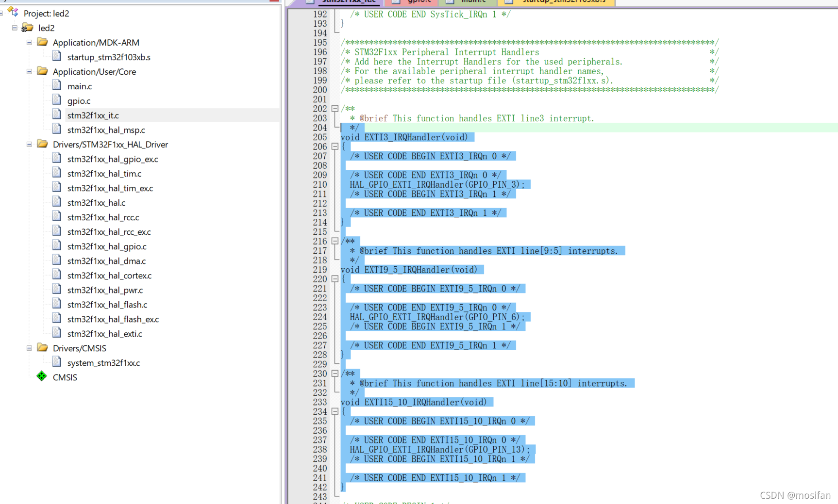This screenshot has width=838, height=504.
Task: Click line number 204 in the gutter
Action: tap(319, 128)
